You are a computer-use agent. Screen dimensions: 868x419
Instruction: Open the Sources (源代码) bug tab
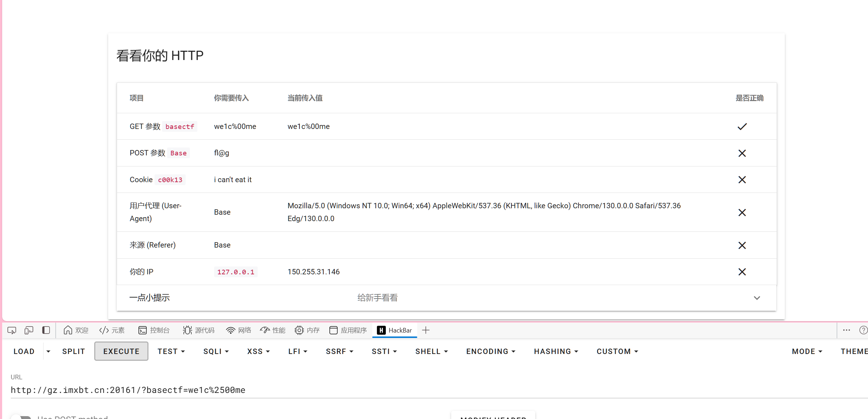[x=198, y=330]
